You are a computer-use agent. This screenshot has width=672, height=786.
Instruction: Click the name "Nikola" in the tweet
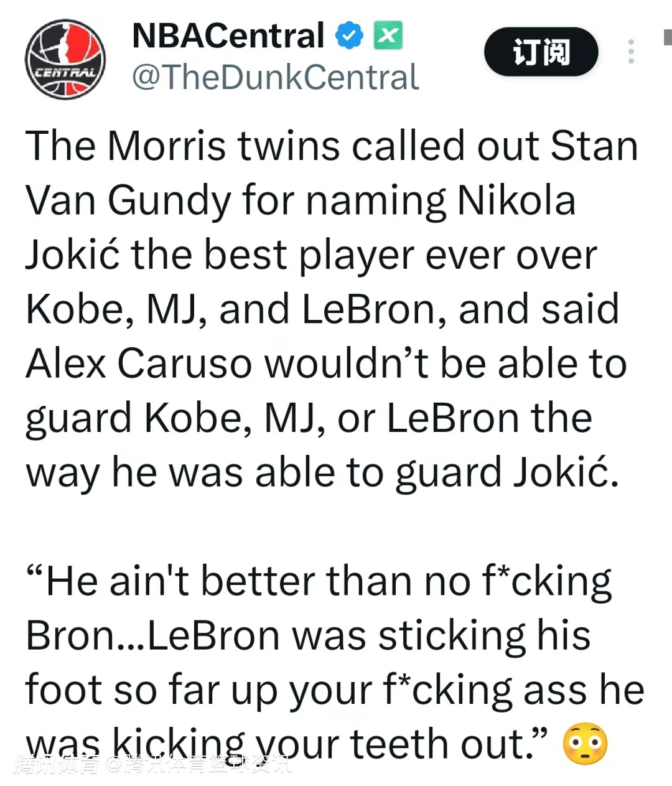516,201
